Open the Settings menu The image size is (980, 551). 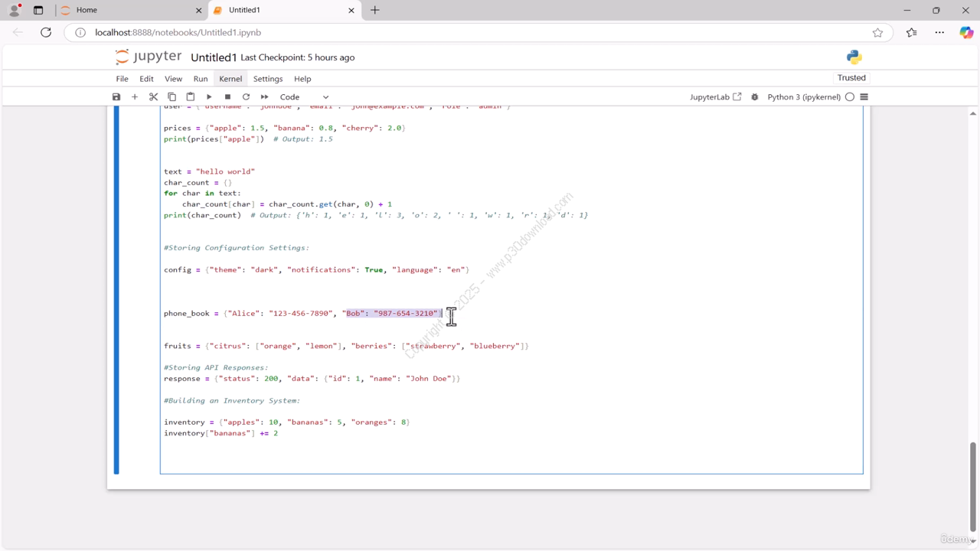click(268, 79)
